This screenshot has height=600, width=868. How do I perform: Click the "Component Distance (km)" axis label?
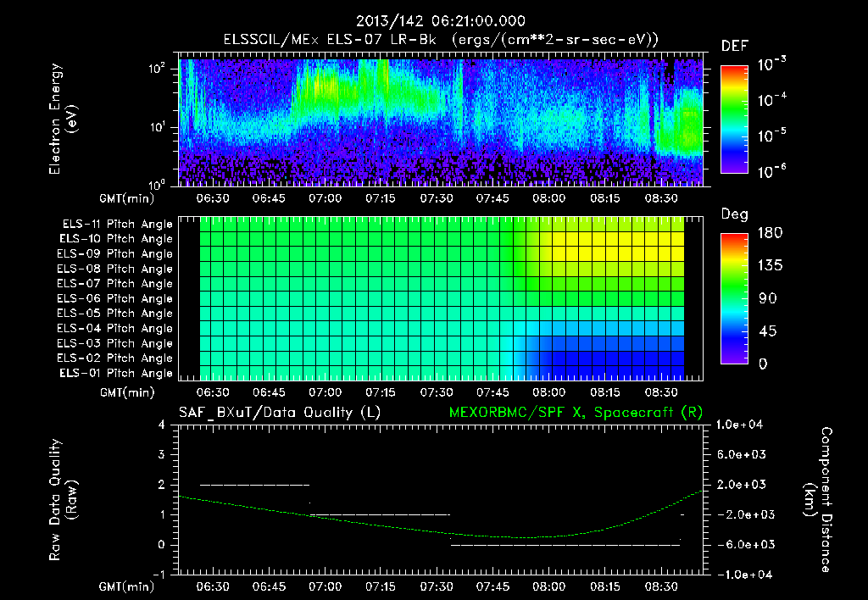[818, 500]
